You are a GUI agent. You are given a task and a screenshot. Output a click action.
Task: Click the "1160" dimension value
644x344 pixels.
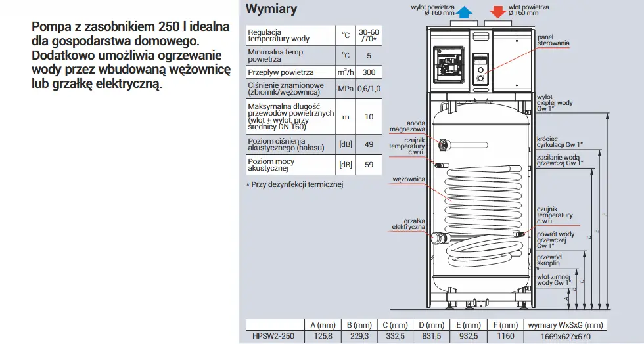(x=505, y=336)
